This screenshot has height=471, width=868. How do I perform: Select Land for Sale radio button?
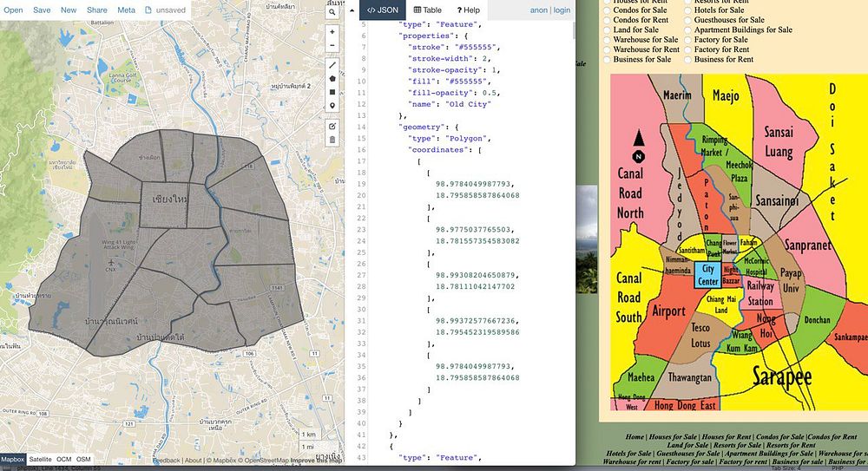(607, 29)
